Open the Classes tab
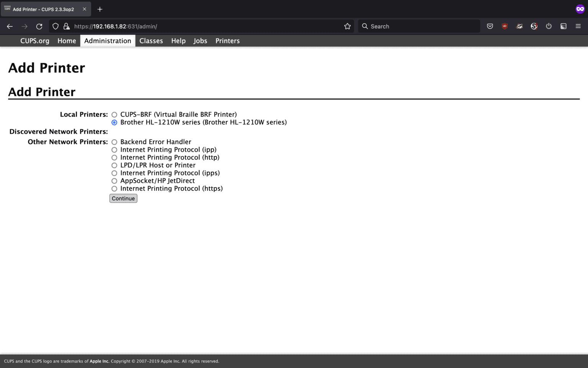The image size is (588, 368). pyautogui.click(x=151, y=41)
